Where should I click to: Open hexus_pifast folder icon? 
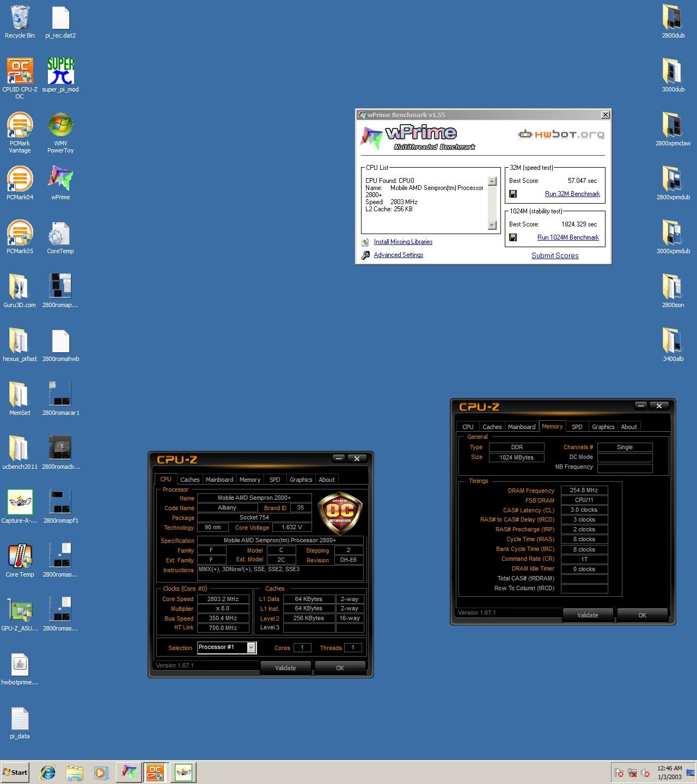pos(20,345)
